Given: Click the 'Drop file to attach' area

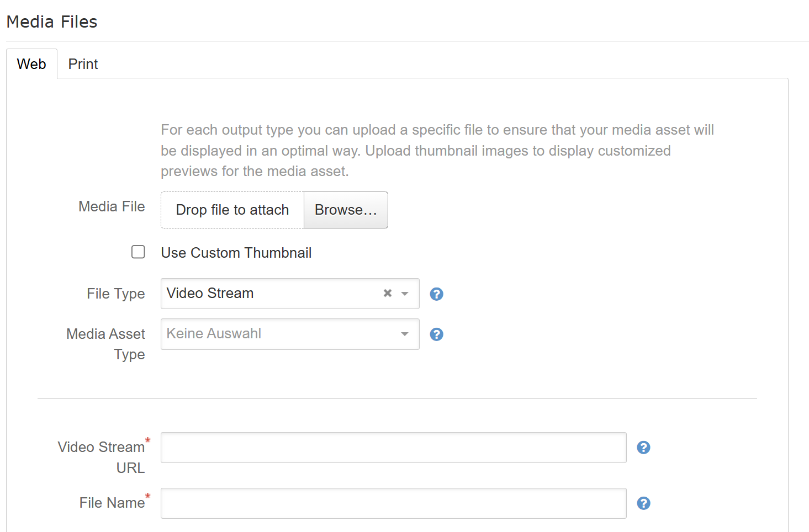Looking at the screenshot, I should point(232,210).
